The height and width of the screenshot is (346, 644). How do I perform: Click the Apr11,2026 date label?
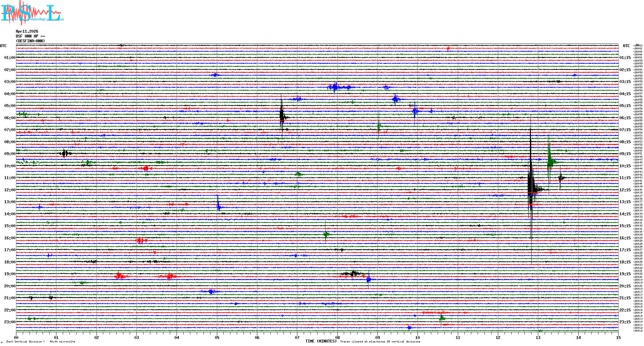(27, 31)
